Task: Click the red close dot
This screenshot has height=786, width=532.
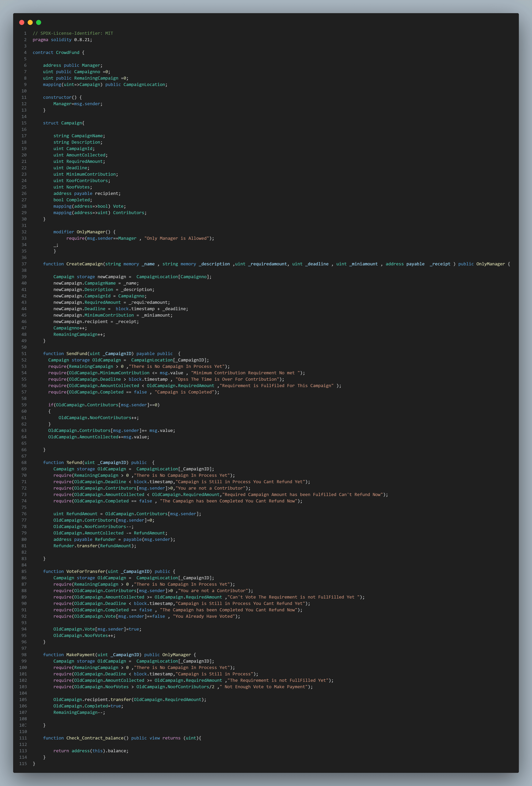Action: click(x=22, y=22)
